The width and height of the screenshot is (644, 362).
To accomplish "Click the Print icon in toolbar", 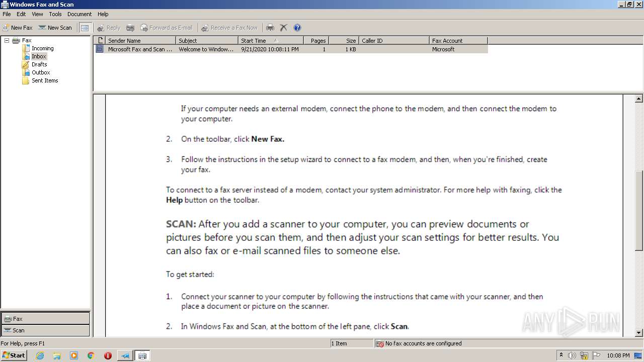I will pos(270,28).
